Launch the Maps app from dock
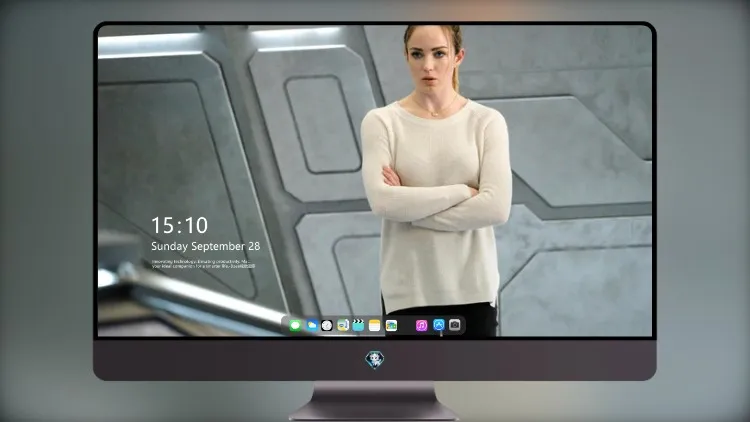750x422 pixels. point(343,325)
